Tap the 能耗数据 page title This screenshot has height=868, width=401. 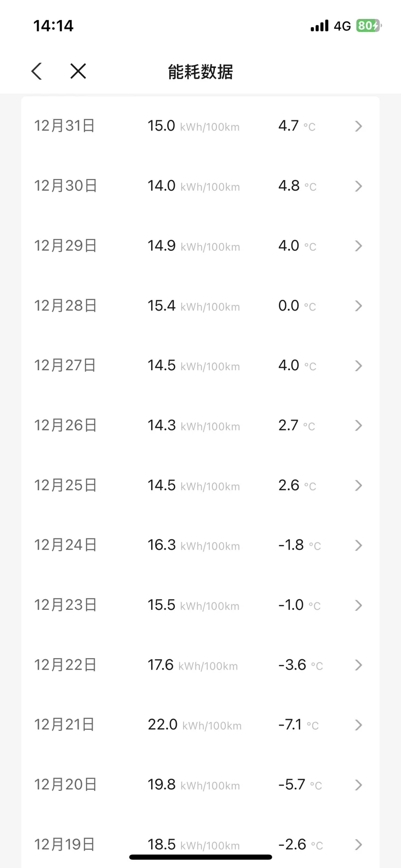[200, 71]
